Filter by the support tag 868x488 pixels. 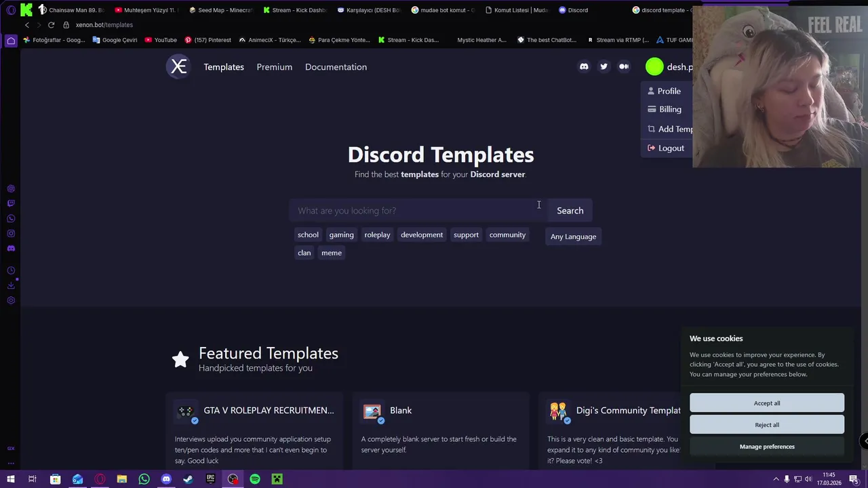(466, 235)
